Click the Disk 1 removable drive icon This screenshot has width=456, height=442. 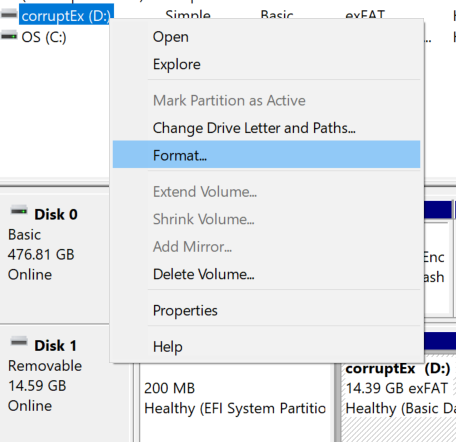tap(19, 342)
